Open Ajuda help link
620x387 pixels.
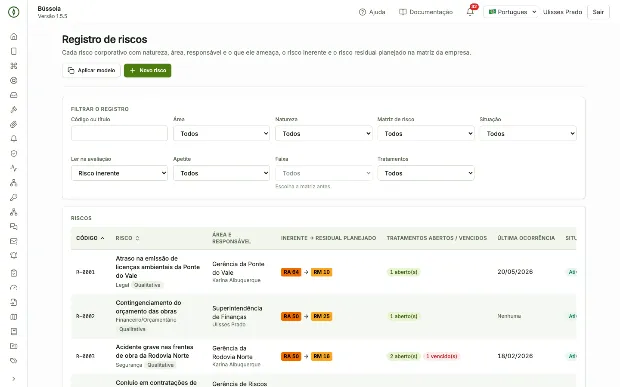click(x=372, y=12)
